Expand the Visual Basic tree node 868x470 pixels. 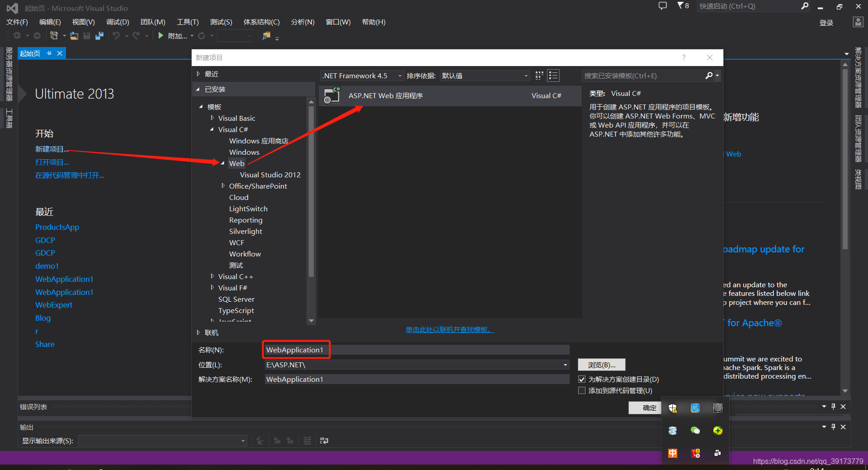(212, 118)
